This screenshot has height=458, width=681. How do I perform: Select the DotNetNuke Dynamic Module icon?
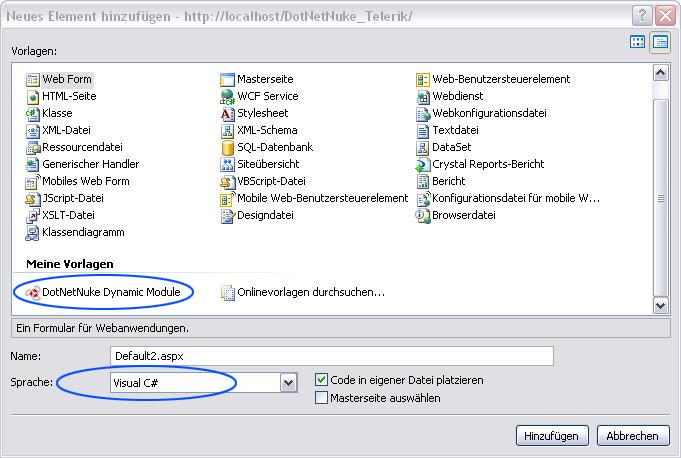point(32,292)
